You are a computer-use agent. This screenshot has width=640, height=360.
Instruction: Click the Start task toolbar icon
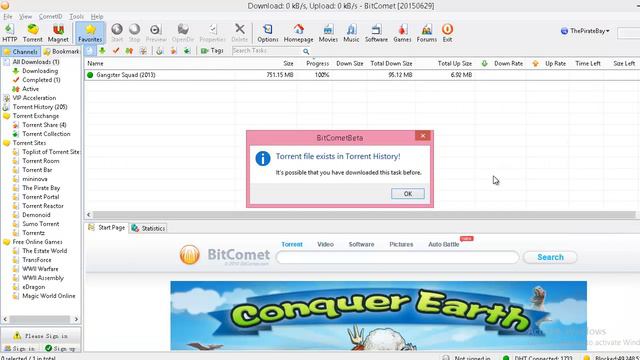point(117,33)
